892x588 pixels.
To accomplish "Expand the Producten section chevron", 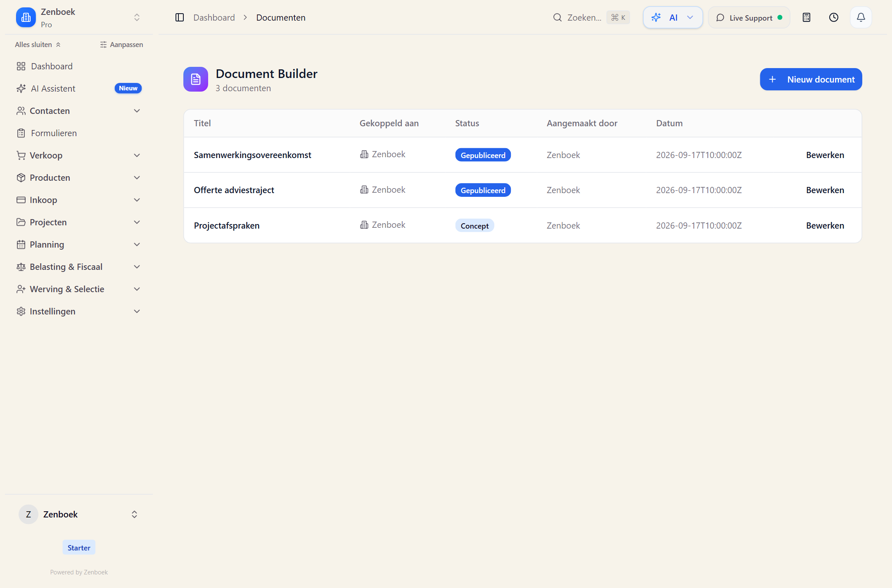I will 137,177.
